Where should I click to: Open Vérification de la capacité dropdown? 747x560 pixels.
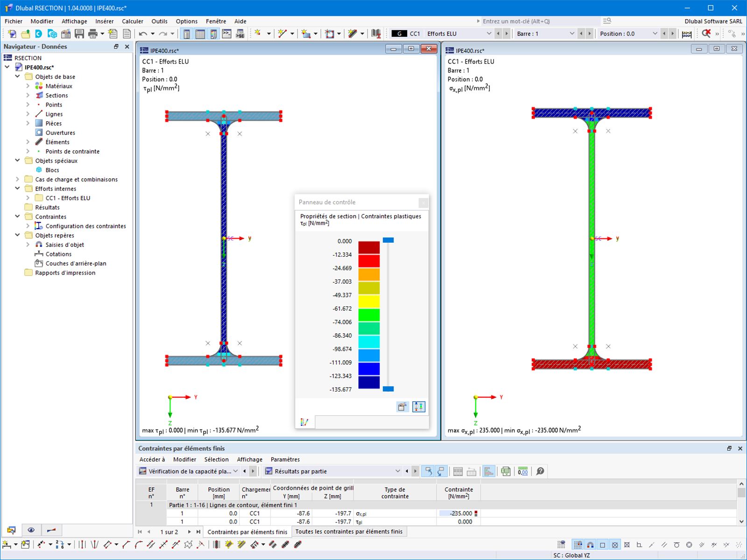point(236,471)
